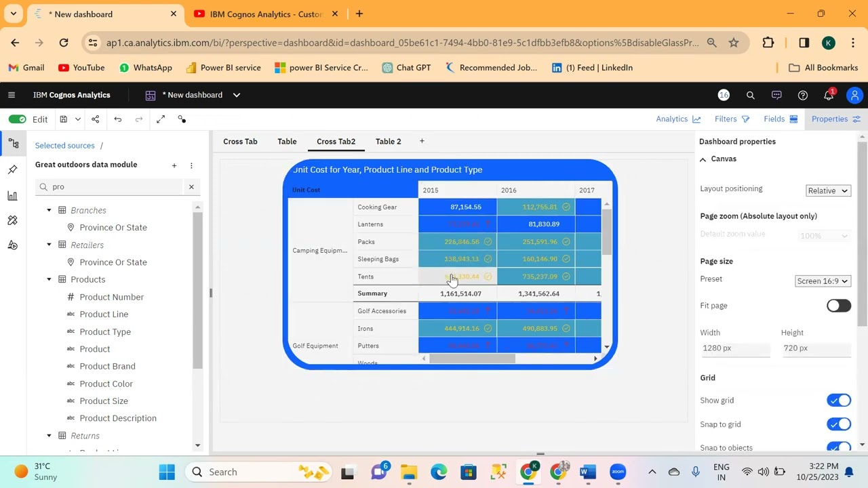Switch to the Cross Tab tab
Image resolution: width=868 pixels, height=488 pixels.
(240, 142)
